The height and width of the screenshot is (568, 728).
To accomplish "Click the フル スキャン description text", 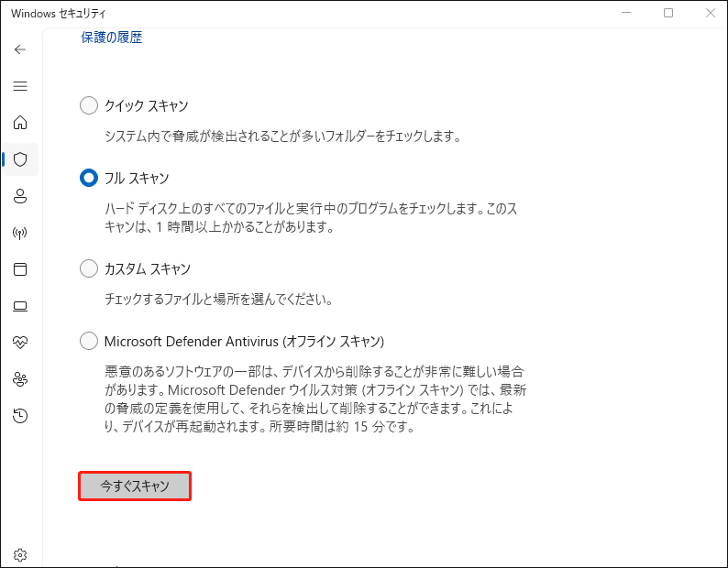I will 311,218.
